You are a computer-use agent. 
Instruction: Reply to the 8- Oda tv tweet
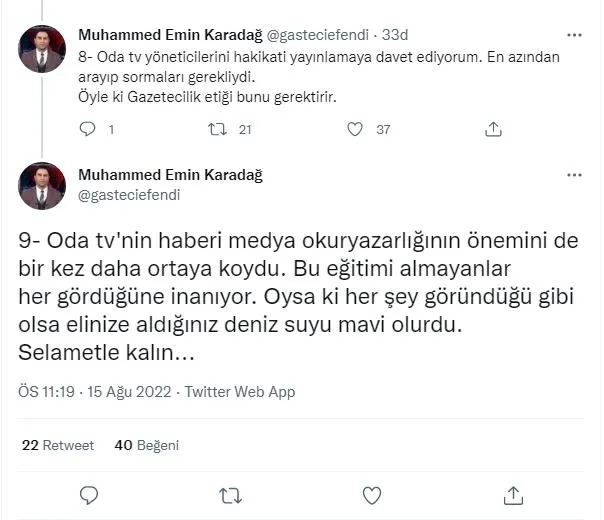point(87,129)
